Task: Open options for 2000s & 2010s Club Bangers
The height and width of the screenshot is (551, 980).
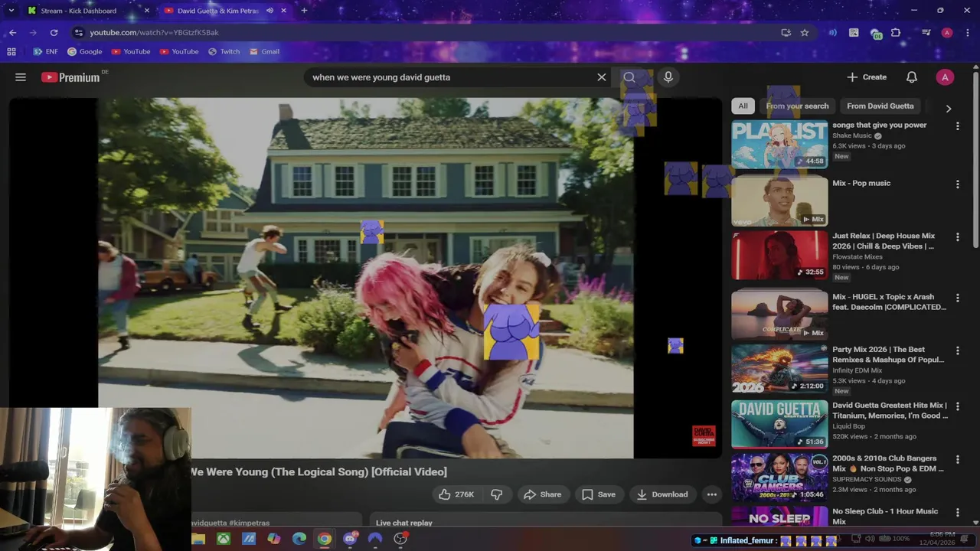Action: pyautogui.click(x=957, y=459)
